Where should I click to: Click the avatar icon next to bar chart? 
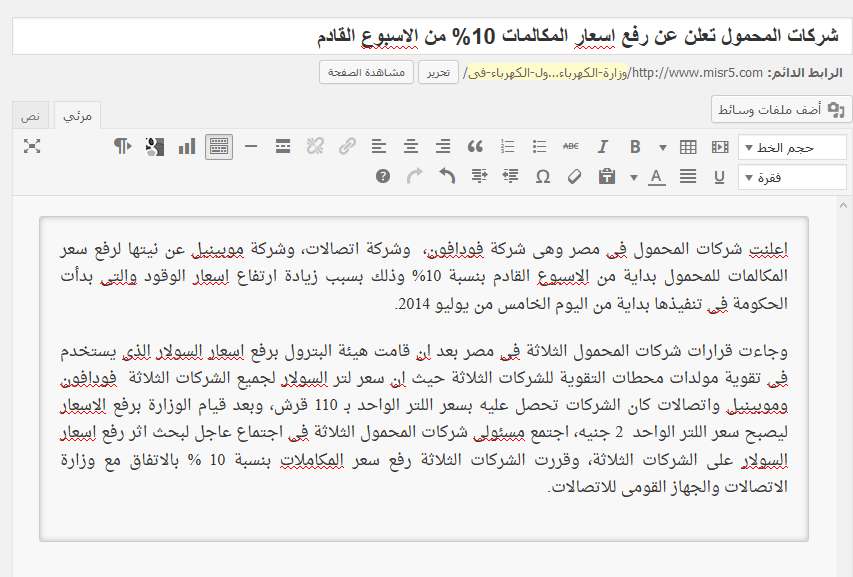(154, 147)
